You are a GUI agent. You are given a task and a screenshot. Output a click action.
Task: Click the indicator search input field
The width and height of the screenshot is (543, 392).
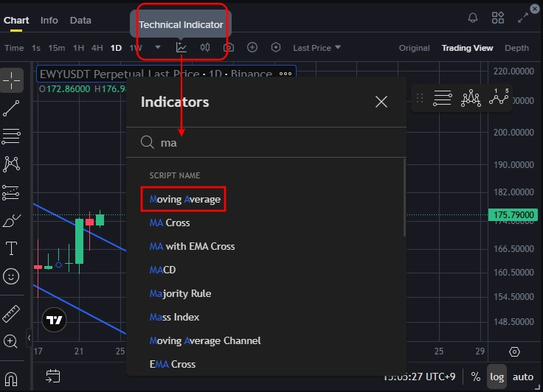click(x=266, y=142)
